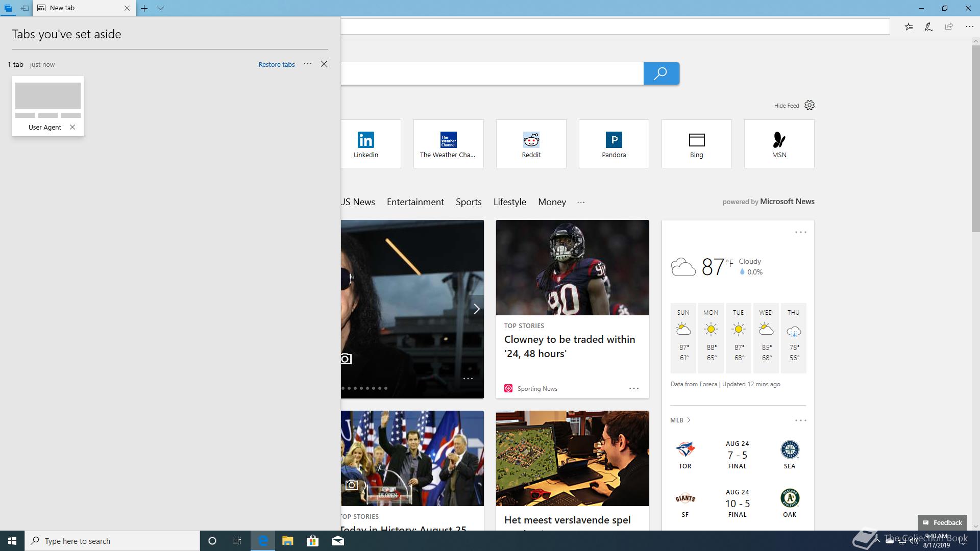Viewport: 980px width, 551px height.
Task: Select the New tab tab
Action: pyautogui.click(x=84, y=8)
